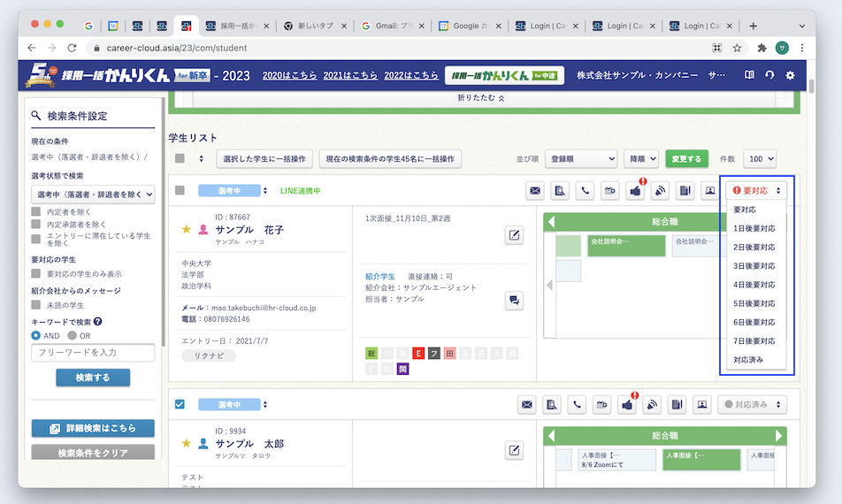
Task: Collapse panel via 折りたたむ
Action: point(480,97)
